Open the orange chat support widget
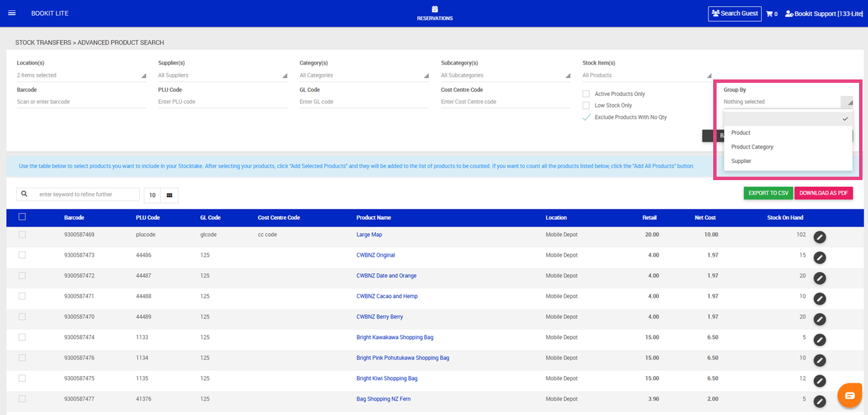Screen dimensions: 868x415 tap(850, 396)
